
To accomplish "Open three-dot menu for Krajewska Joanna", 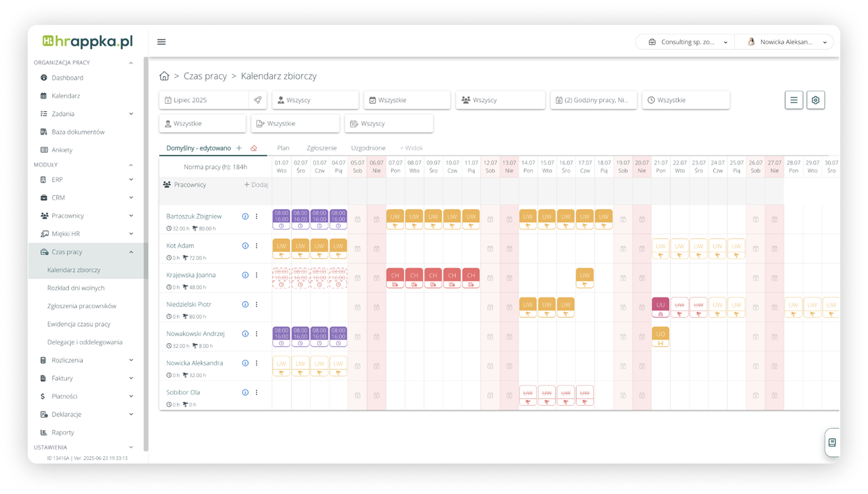I will 257,275.
